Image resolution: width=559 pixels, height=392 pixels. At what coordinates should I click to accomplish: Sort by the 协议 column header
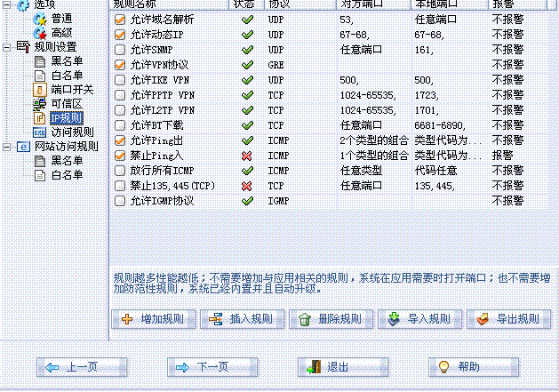tap(300, 4)
